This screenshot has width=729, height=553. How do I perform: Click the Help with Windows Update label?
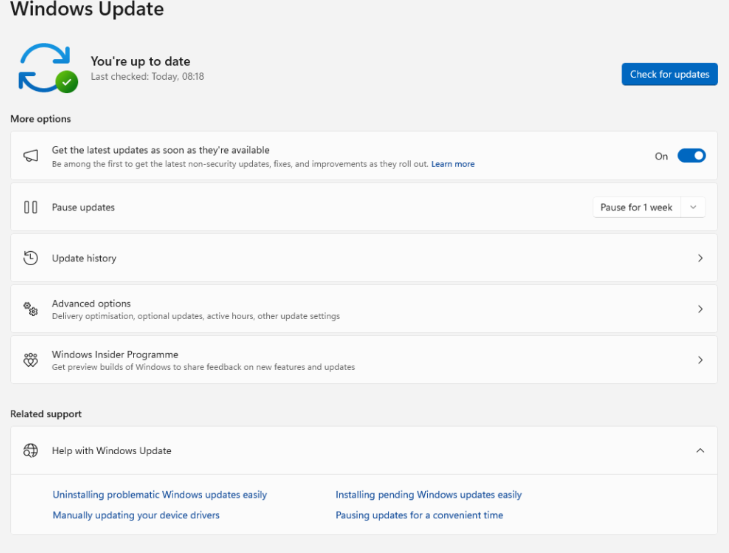pyautogui.click(x=112, y=451)
